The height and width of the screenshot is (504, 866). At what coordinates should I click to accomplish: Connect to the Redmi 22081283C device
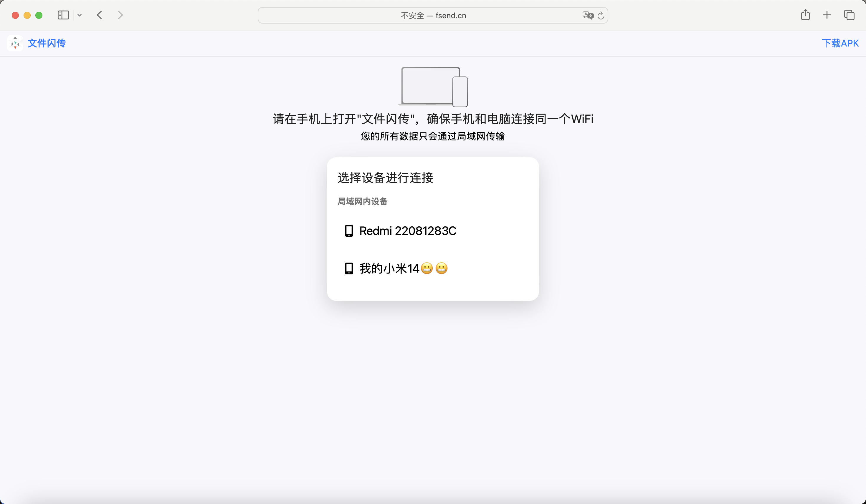[x=433, y=231]
